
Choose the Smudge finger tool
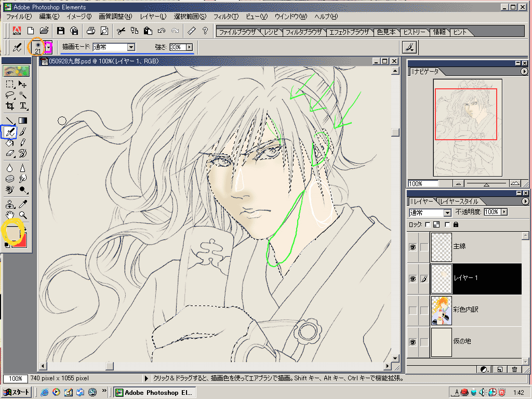click(23, 179)
